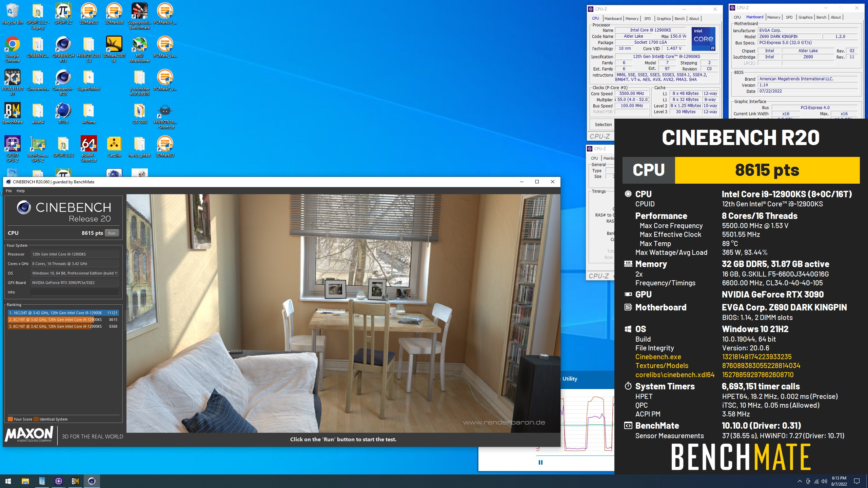The height and width of the screenshot is (488, 868).
Task: Show hidden system tray icons
Action: point(800,481)
